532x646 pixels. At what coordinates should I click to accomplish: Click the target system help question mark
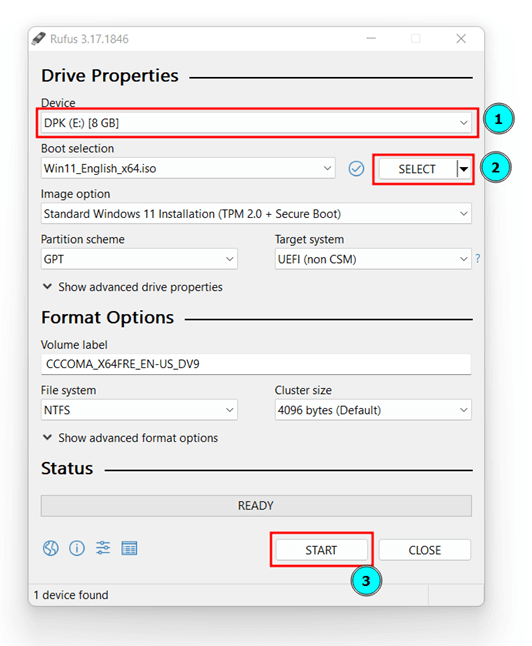(478, 259)
